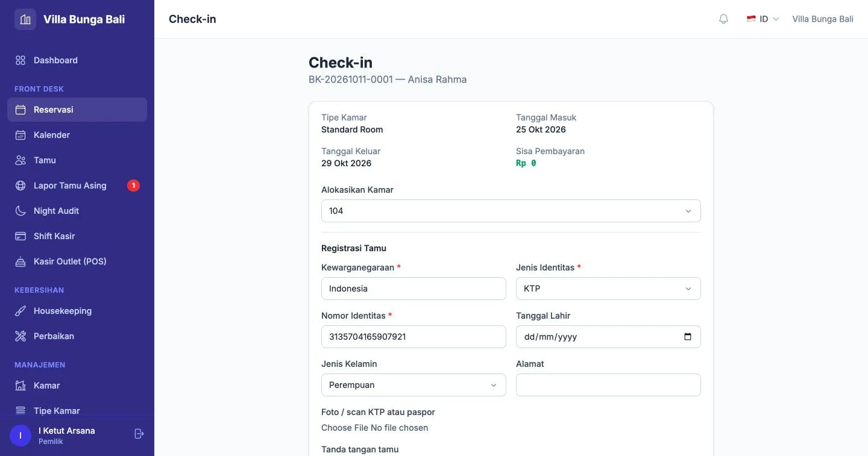Click the Nomor Identitas input field
The image size is (868, 456).
414,337
